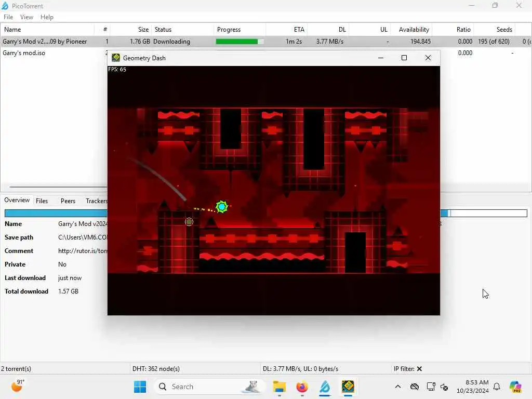The width and height of the screenshot is (532, 399).
Task: Click the 2 torrent(s) status bar entry
Action: (16, 369)
